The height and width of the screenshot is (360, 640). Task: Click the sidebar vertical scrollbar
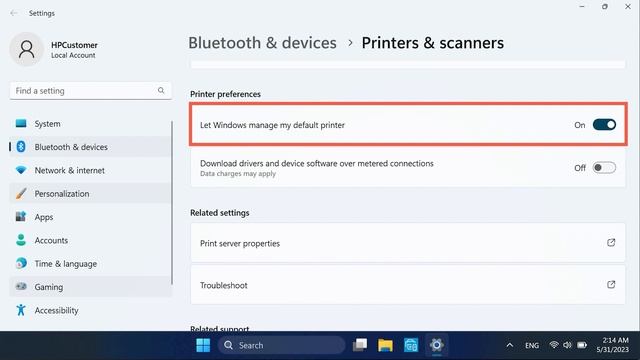pyautogui.click(x=172, y=203)
